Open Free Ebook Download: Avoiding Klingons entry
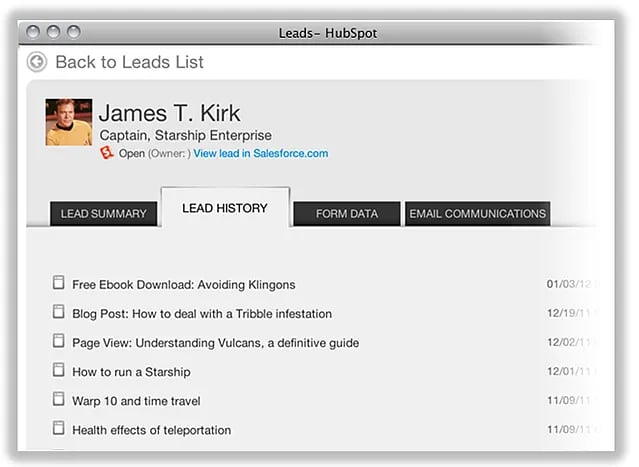This screenshot has width=639, height=467. coord(184,285)
